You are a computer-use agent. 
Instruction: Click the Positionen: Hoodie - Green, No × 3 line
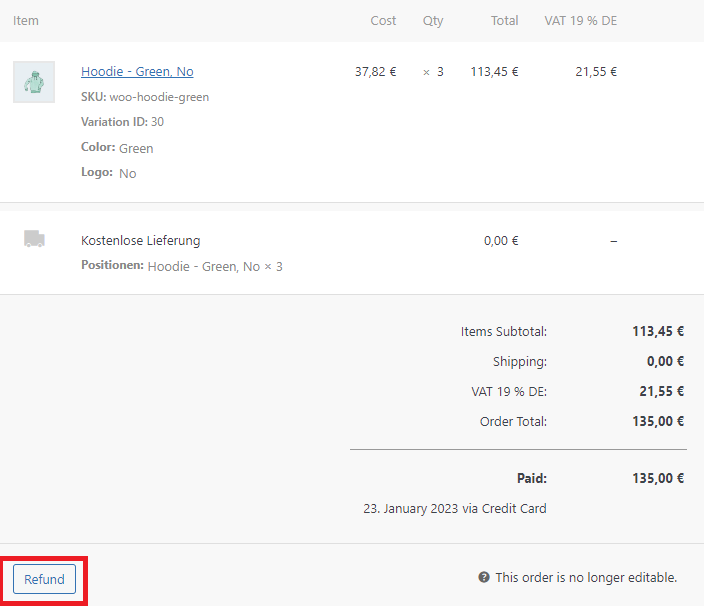coord(181,266)
